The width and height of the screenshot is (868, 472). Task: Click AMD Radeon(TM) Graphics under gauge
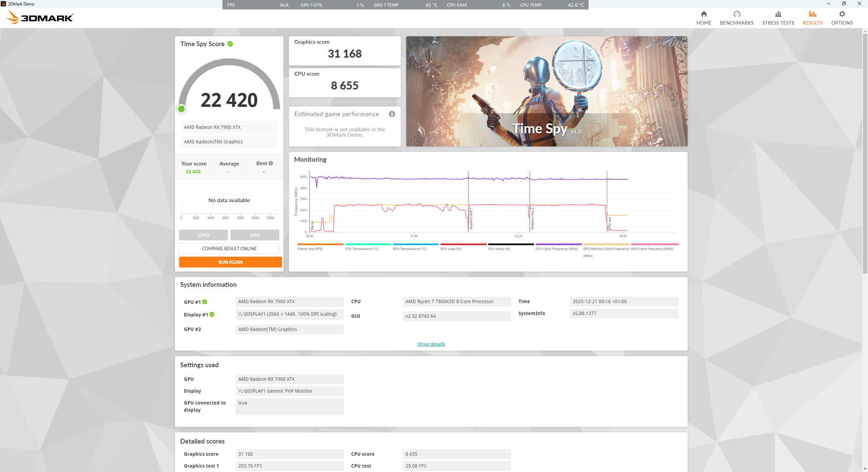pos(229,142)
